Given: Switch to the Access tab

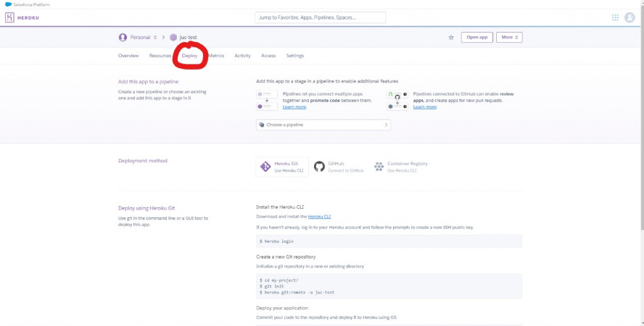Looking at the screenshot, I should 268,55.
